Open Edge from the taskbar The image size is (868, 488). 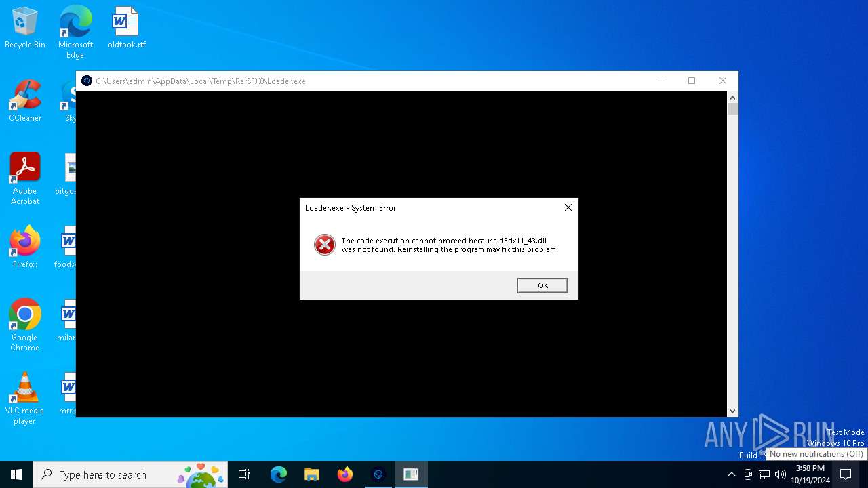click(279, 474)
